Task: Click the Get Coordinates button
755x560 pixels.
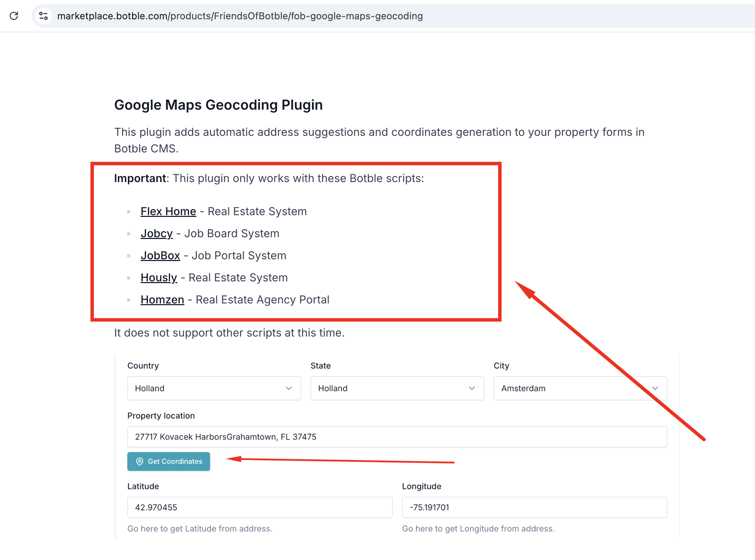Action: pos(169,461)
